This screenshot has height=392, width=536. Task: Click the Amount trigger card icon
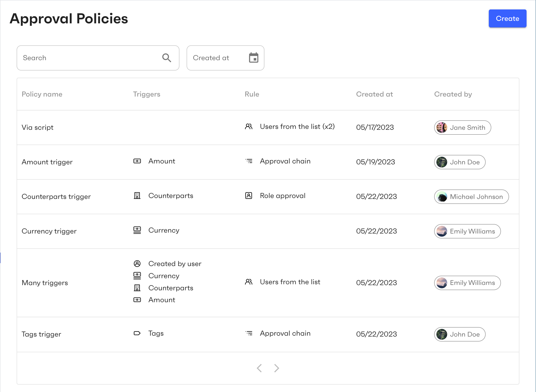[x=137, y=161]
